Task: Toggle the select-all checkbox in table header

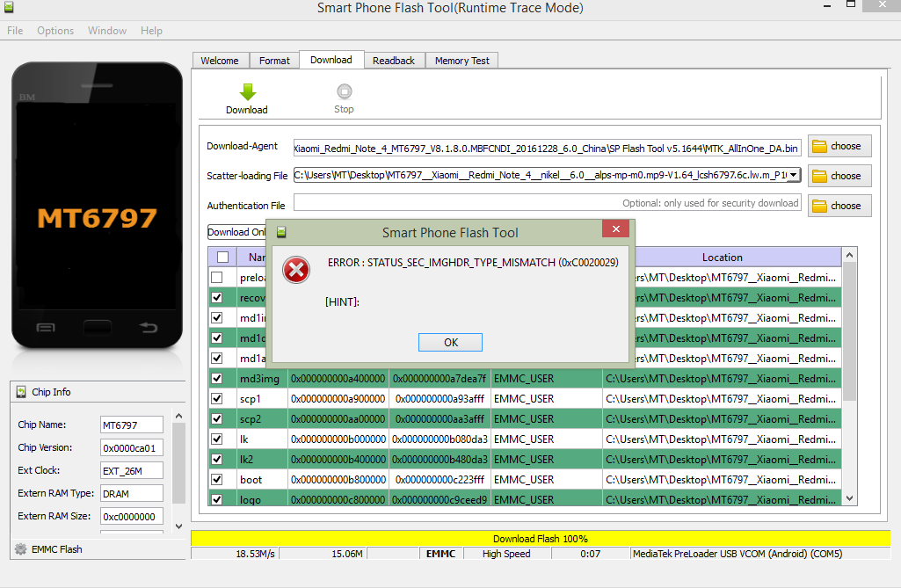Action: point(223,257)
